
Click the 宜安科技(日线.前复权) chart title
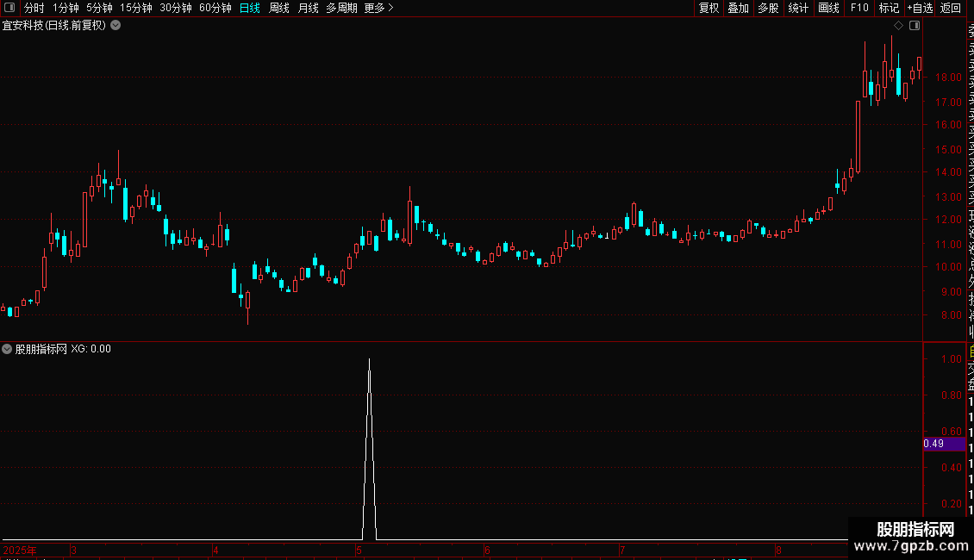[54, 26]
